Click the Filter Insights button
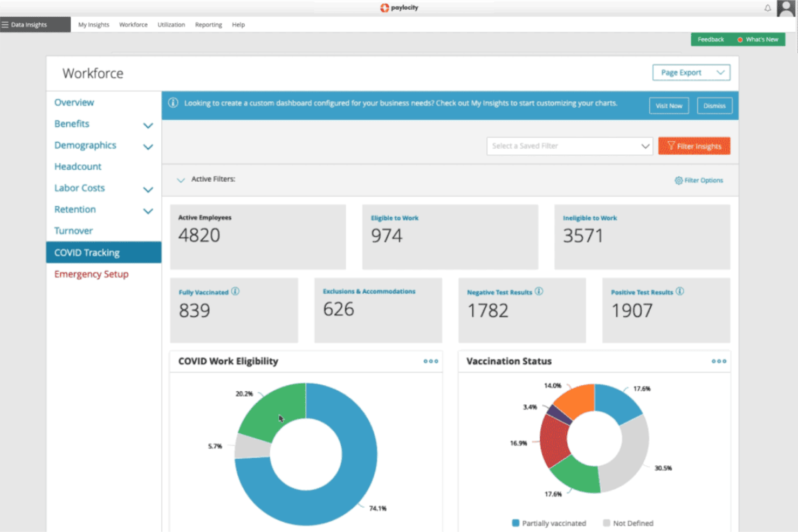 pos(694,146)
